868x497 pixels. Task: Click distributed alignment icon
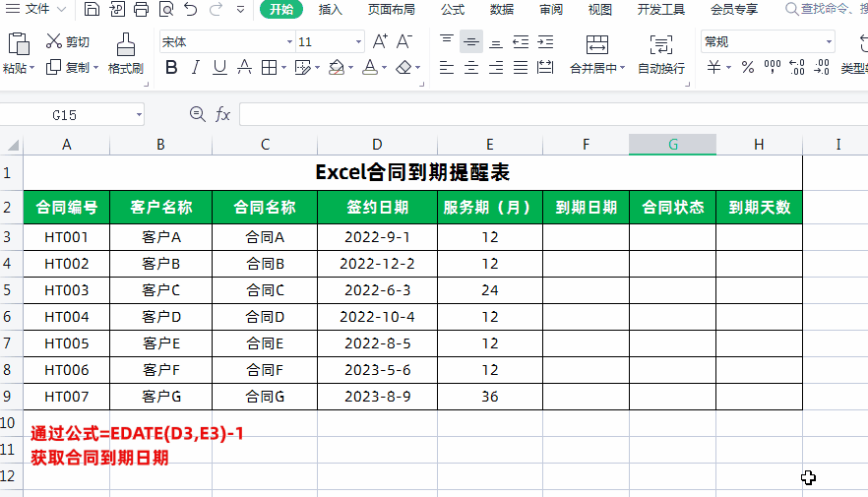545,68
